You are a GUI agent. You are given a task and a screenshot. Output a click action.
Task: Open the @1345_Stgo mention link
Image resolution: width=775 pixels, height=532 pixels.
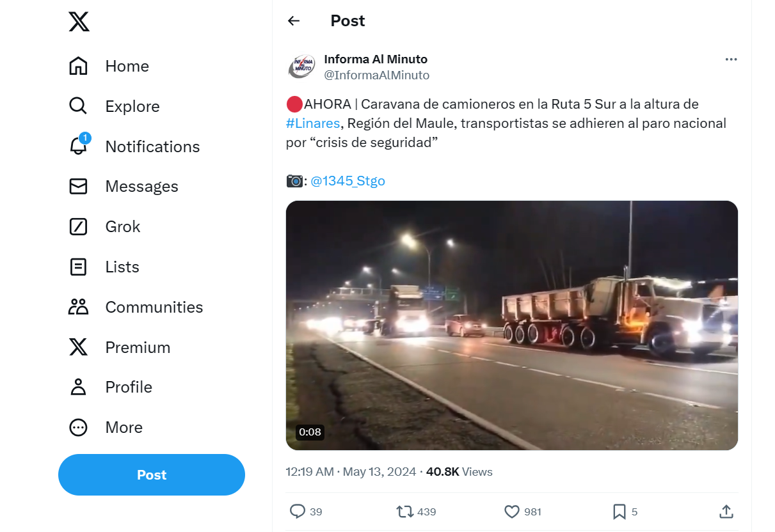pos(348,181)
